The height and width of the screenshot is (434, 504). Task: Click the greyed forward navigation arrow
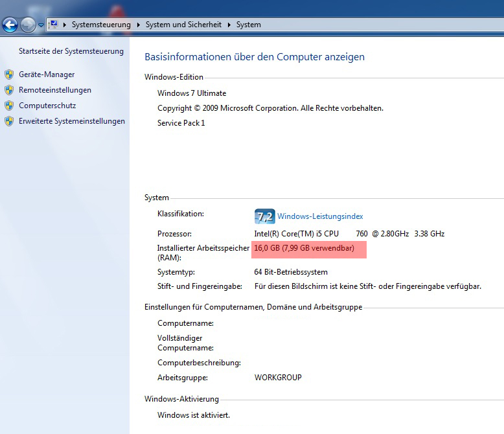(28, 25)
